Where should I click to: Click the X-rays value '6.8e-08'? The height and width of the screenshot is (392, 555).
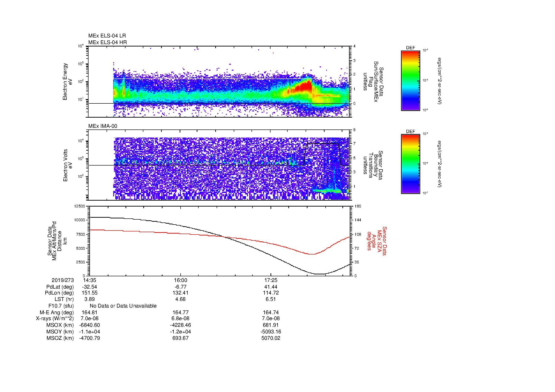(180, 318)
